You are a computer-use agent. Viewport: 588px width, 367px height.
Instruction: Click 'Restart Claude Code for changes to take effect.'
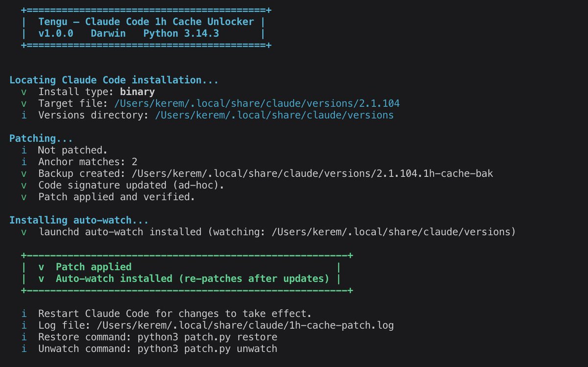click(x=175, y=314)
